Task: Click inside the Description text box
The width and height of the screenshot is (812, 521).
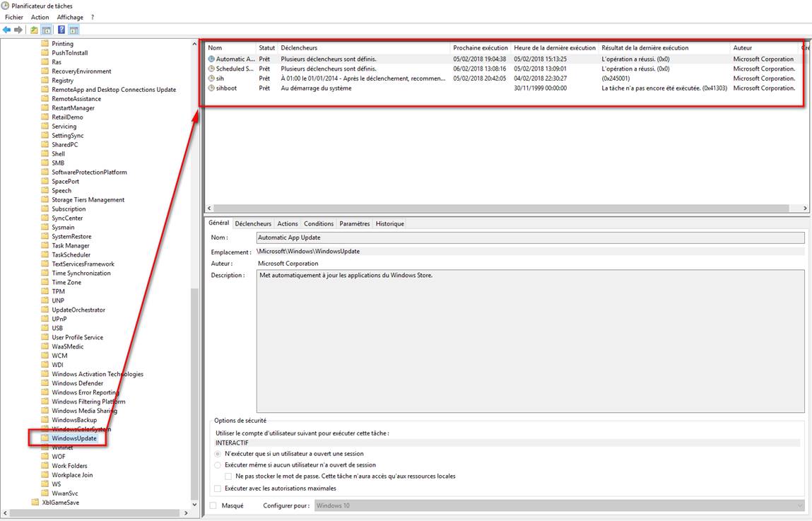Action: coord(530,341)
